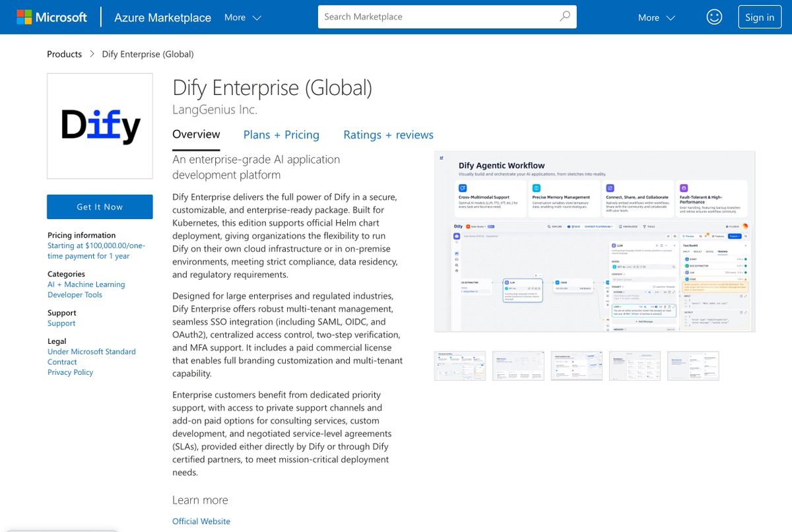
Task: Select the fourth screenshot thumbnail
Action: point(635,366)
